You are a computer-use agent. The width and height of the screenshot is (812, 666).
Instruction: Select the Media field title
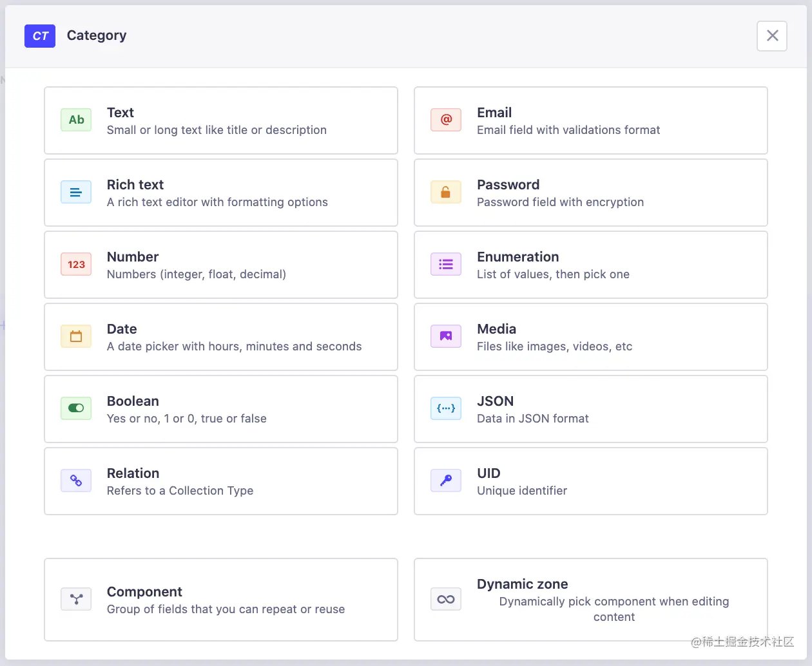(x=497, y=329)
